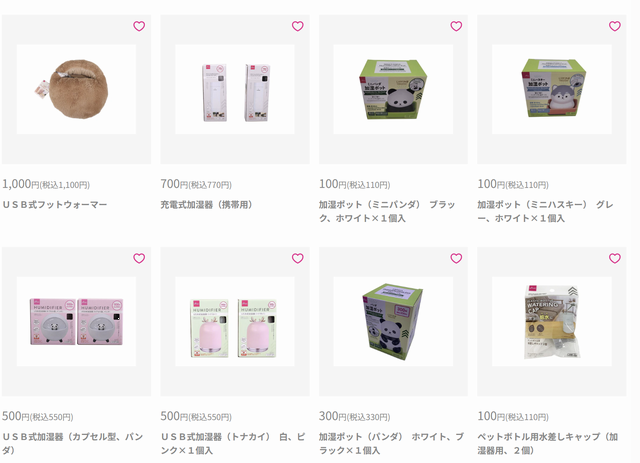The image size is (640, 463).
Task: Open pink capsule panda humidifier image
Action: coord(76,322)
